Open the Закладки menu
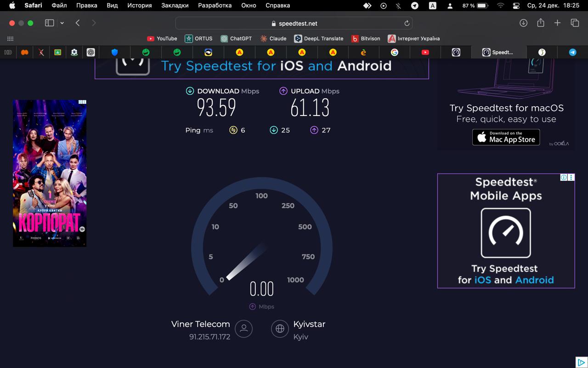 pos(175,6)
